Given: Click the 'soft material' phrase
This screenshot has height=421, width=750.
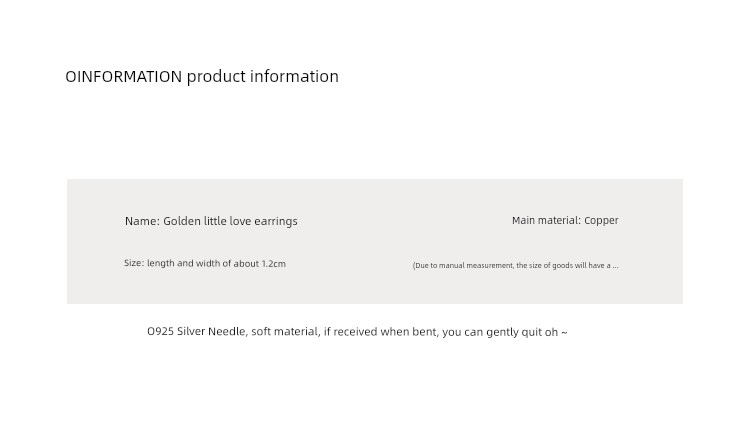Looking at the screenshot, I should pos(285,332).
